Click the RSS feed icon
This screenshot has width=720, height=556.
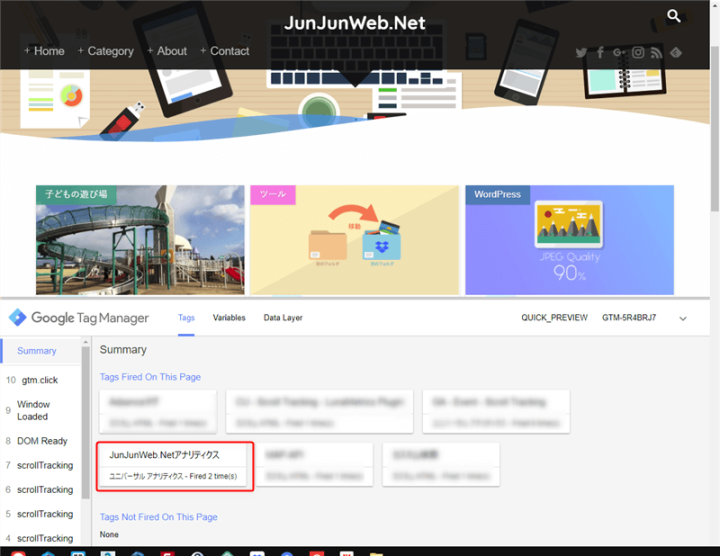pos(656,52)
